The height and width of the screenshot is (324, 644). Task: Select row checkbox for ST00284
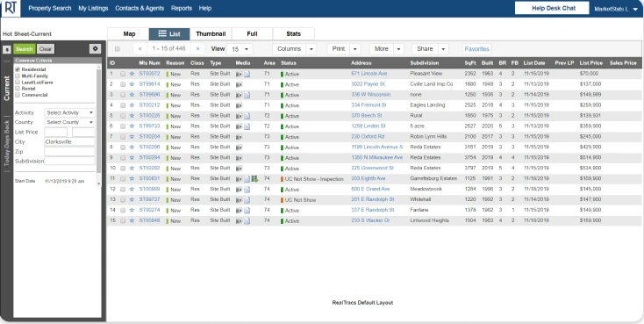point(123,158)
